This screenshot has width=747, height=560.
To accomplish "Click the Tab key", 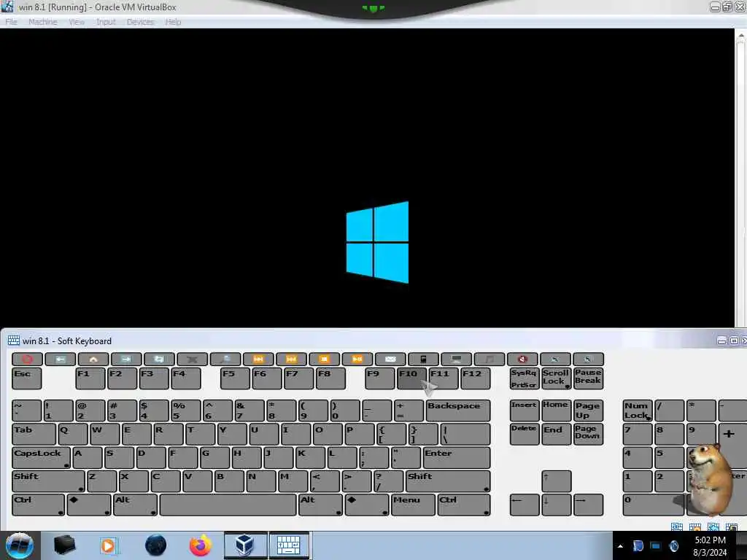I will point(34,435).
